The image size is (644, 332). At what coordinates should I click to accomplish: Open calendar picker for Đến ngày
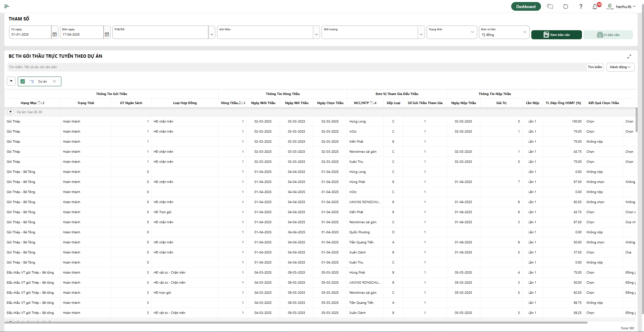(x=107, y=34)
